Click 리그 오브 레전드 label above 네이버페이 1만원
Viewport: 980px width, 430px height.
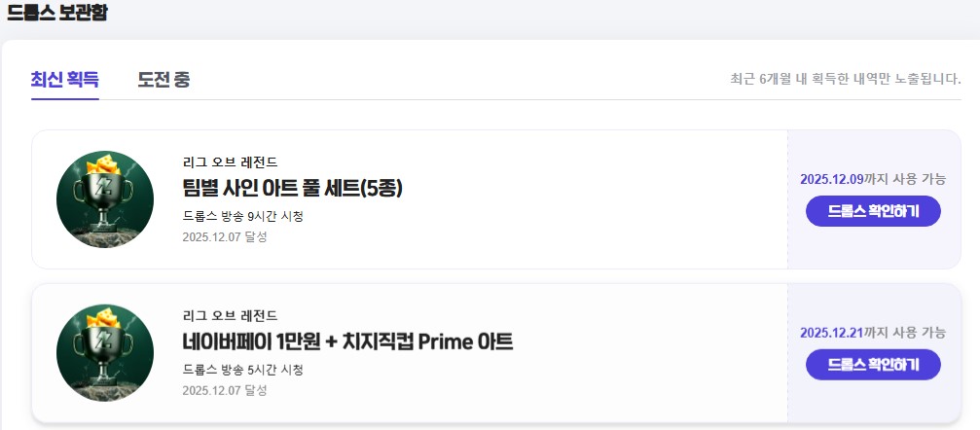(230, 315)
